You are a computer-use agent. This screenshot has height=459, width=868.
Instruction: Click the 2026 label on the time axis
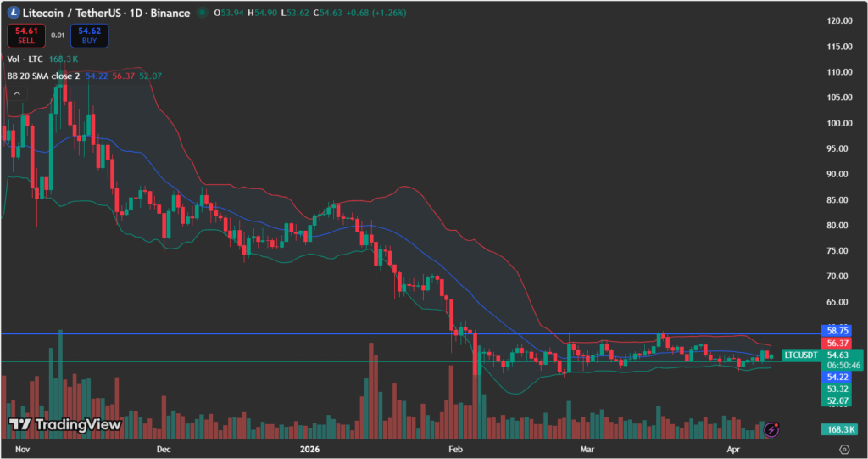309,449
